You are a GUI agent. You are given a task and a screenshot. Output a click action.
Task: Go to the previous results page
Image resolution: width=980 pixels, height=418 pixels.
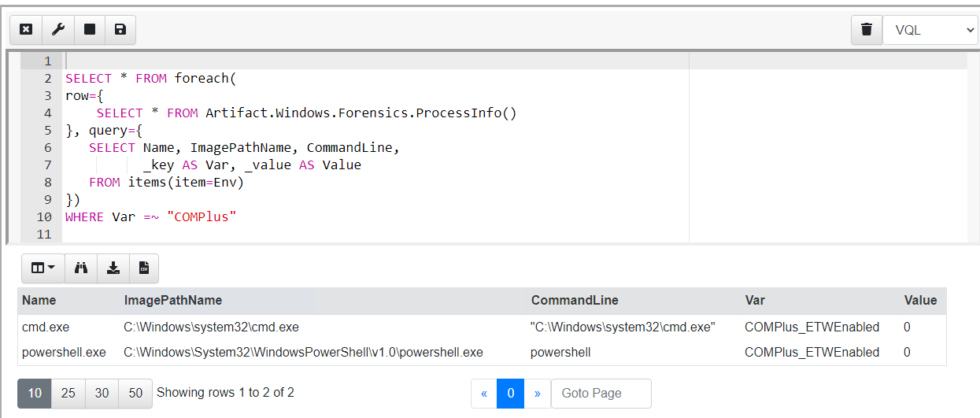[484, 394]
